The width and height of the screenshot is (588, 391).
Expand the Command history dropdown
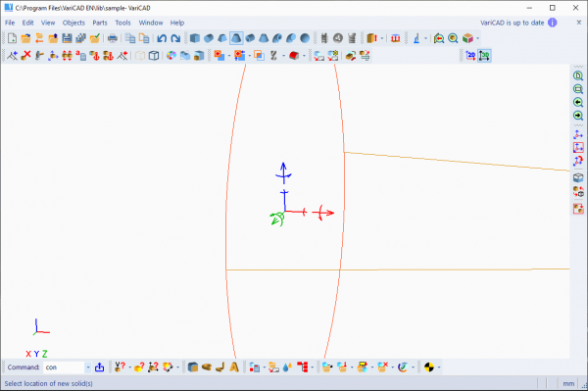88,367
